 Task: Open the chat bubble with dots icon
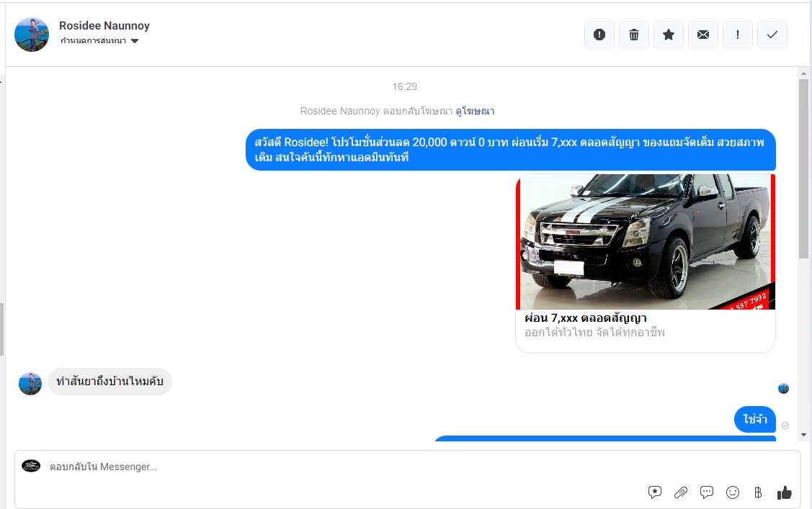706,492
